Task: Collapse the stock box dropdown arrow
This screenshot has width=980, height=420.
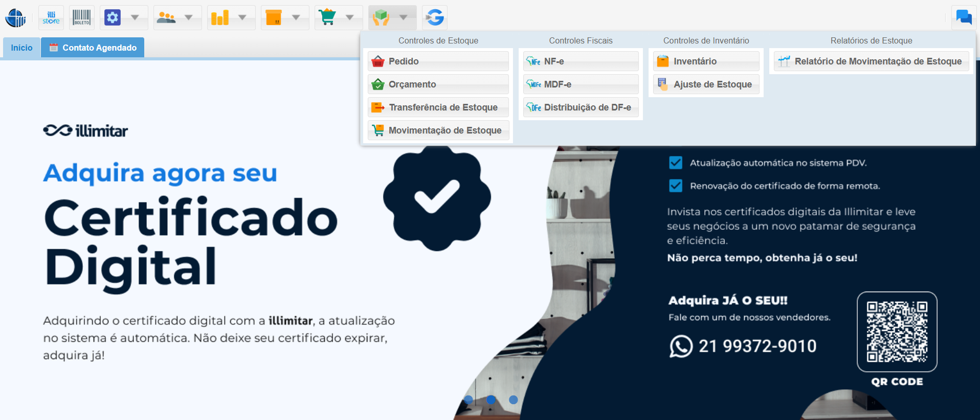Action: point(404,18)
